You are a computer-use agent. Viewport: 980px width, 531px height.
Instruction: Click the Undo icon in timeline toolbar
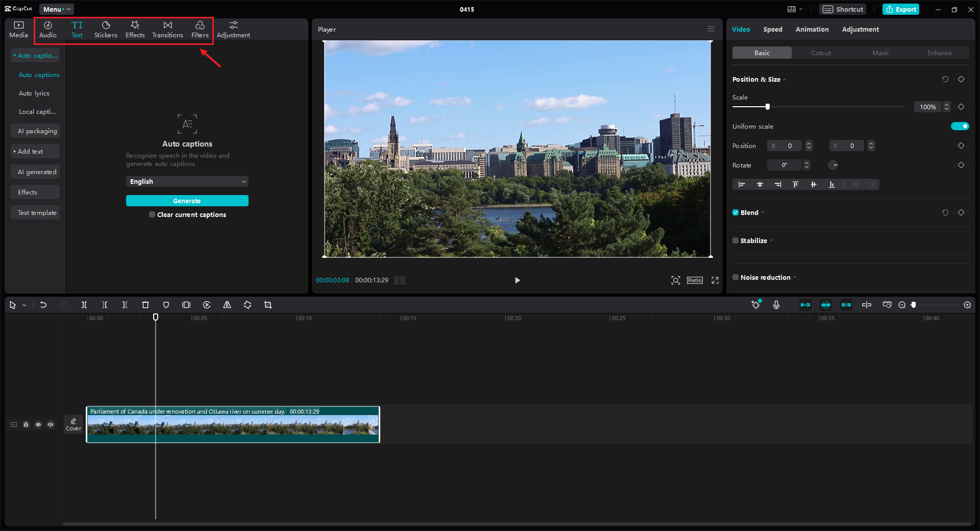[x=43, y=305]
